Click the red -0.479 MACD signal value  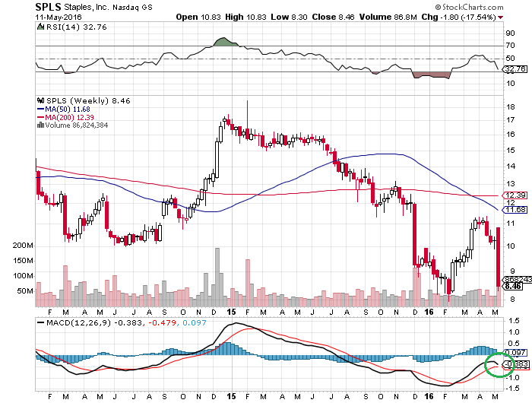pyautogui.click(x=162, y=323)
